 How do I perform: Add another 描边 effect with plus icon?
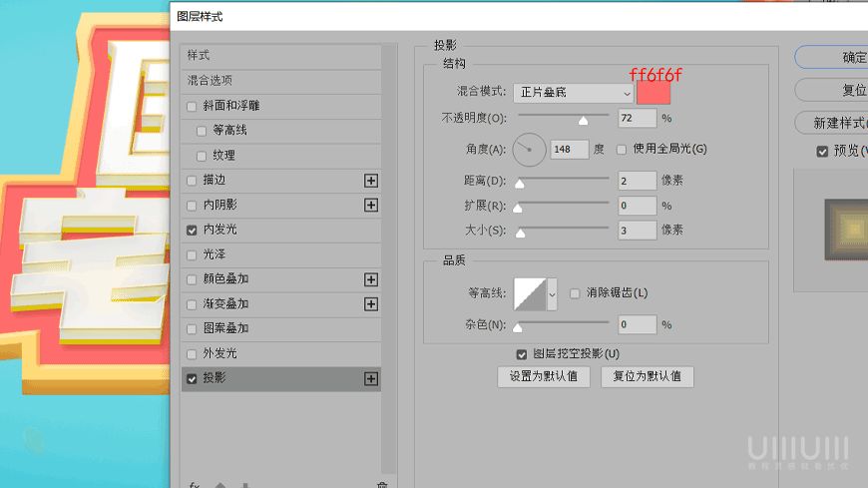click(371, 181)
